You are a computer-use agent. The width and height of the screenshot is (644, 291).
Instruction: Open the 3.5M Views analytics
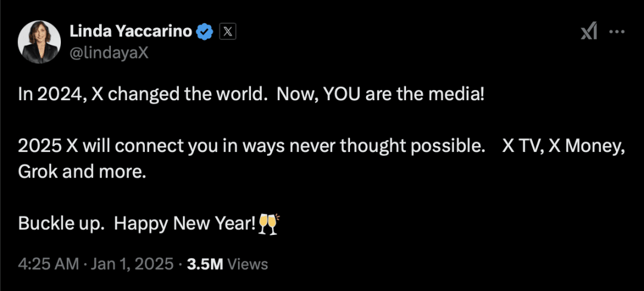click(x=227, y=264)
